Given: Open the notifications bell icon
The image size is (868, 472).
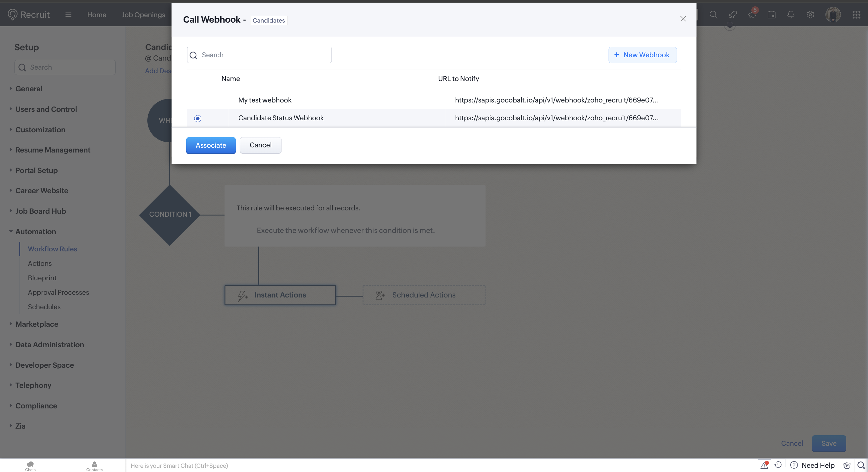Looking at the screenshot, I should coord(791,14).
